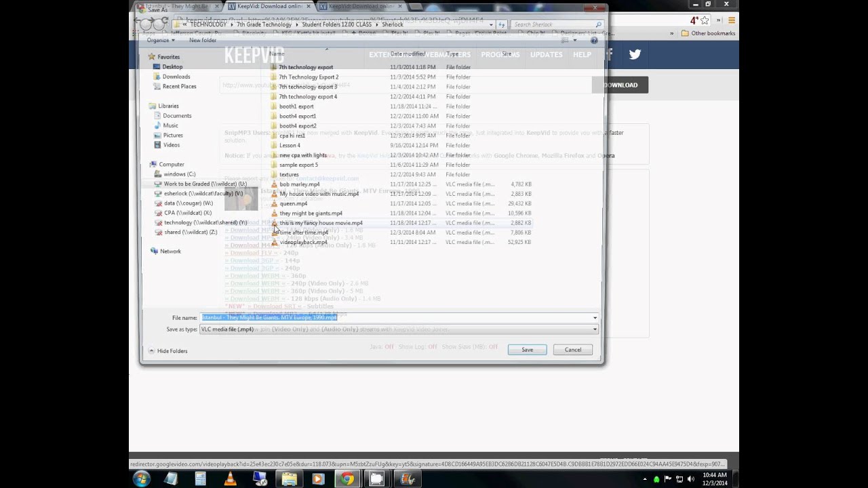Click the Cancel button
The height and width of the screenshot is (488, 868).
click(x=573, y=350)
